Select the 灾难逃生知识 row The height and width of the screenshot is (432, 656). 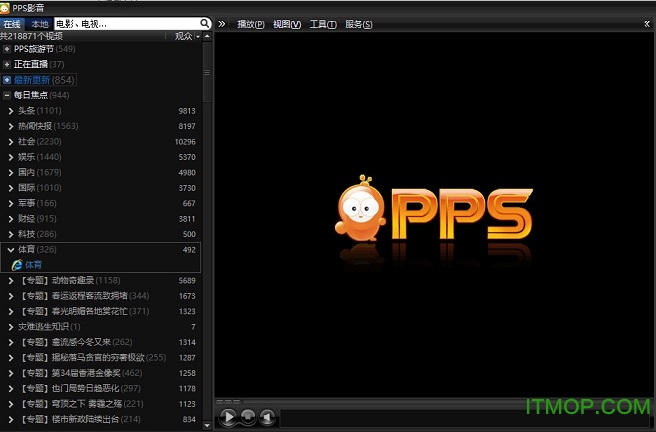[100, 327]
